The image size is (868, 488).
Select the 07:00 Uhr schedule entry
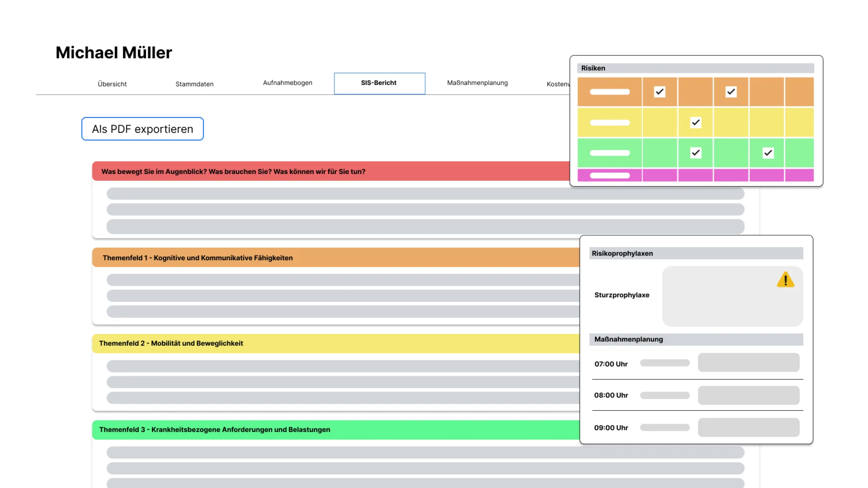click(611, 364)
